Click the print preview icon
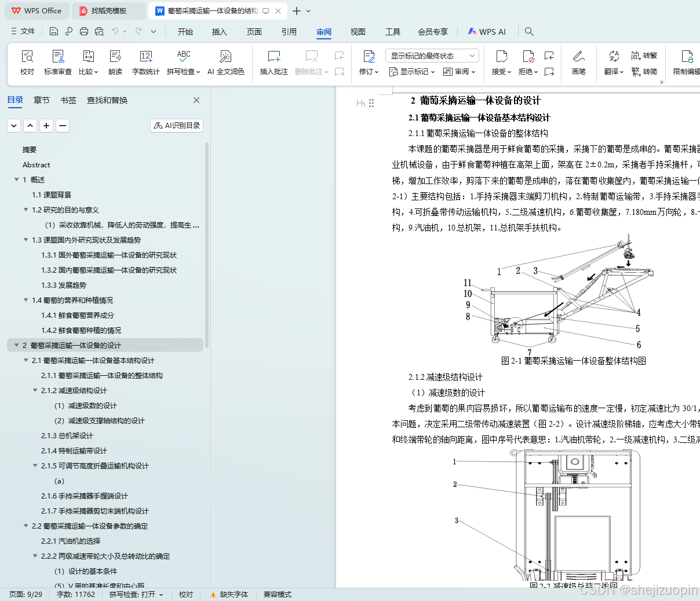700x601 pixels. pos(99,31)
